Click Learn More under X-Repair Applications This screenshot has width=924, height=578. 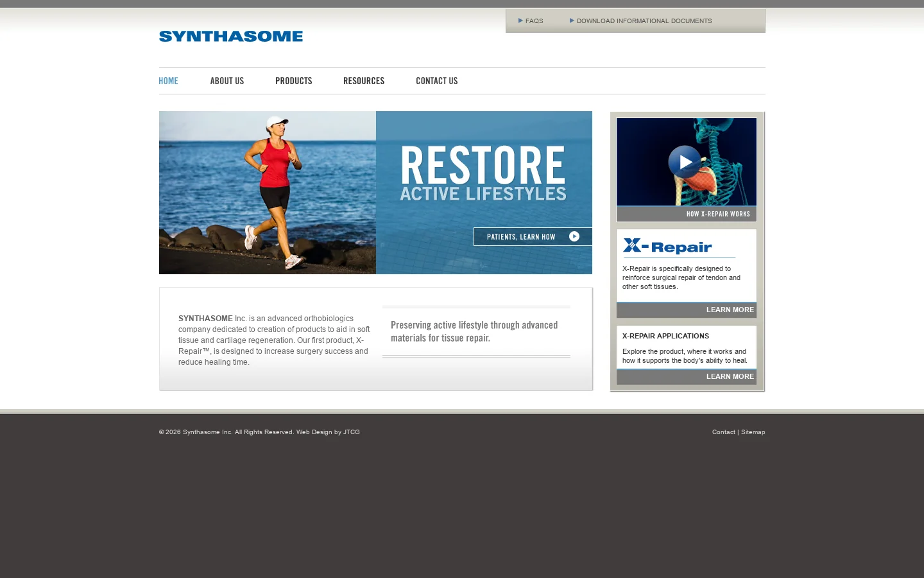(730, 376)
